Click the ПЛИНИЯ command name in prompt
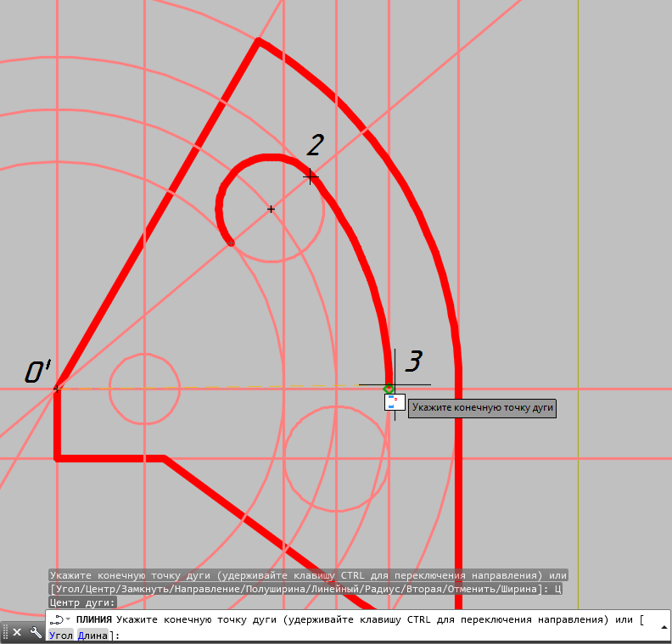Viewport: 672px width, 644px height. pyautogui.click(x=93, y=620)
